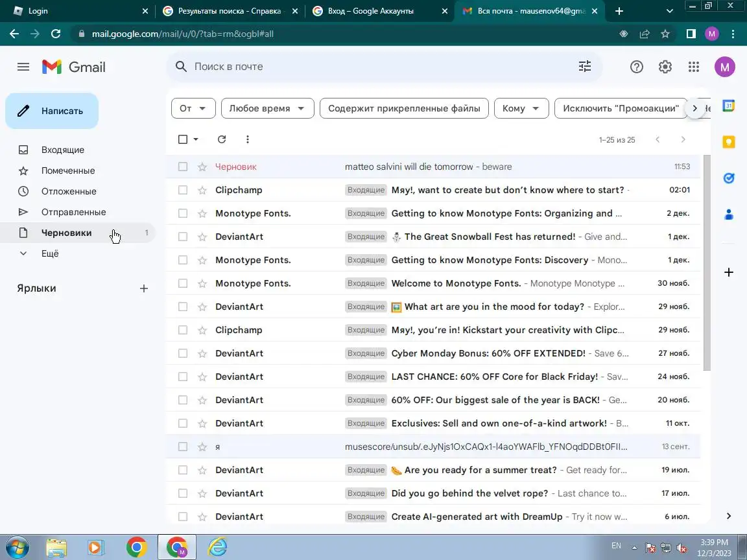Click the Поиск в почте search field

[384, 67]
